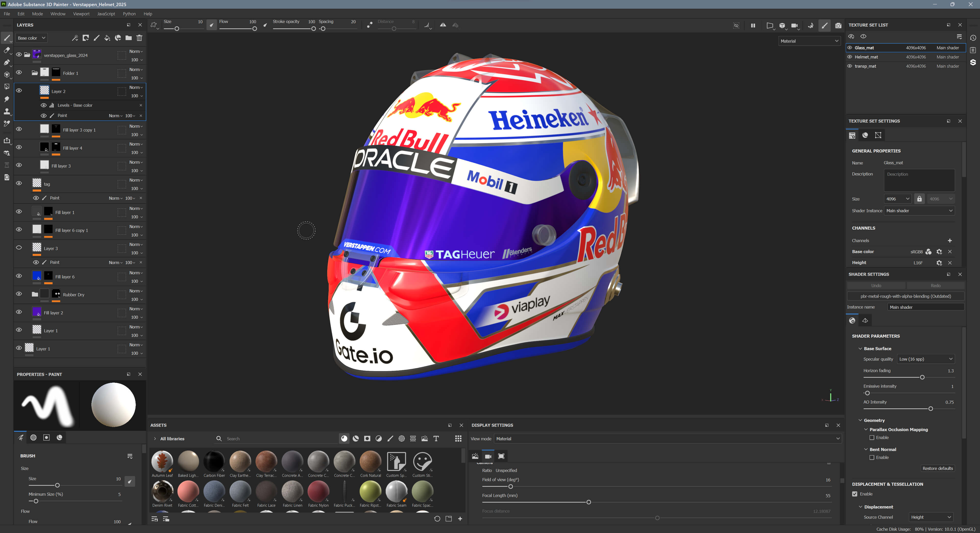Viewport: 980px width, 533px height.
Task: Add a new paint layer
Action: pyautogui.click(x=97, y=38)
